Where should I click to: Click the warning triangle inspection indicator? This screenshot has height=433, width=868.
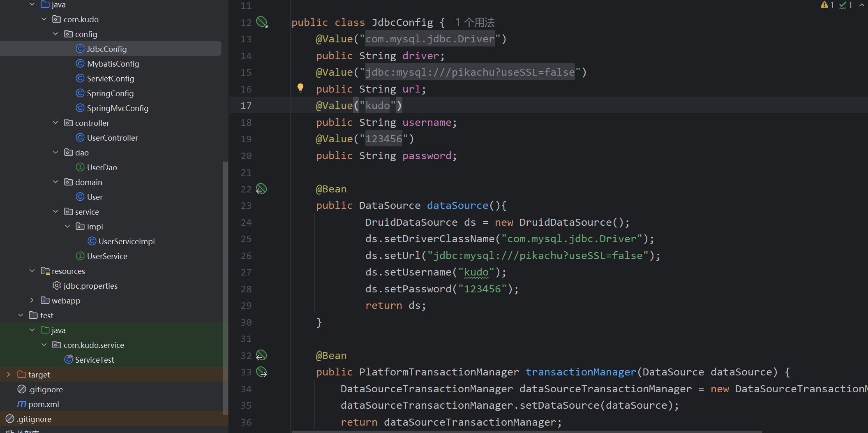(x=824, y=5)
